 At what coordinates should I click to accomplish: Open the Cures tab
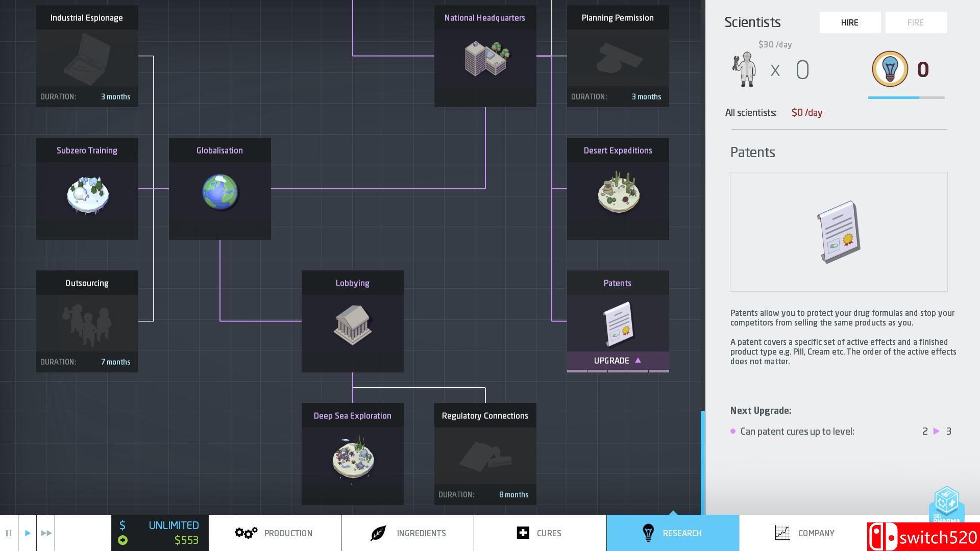pyautogui.click(x=540, y=533)
